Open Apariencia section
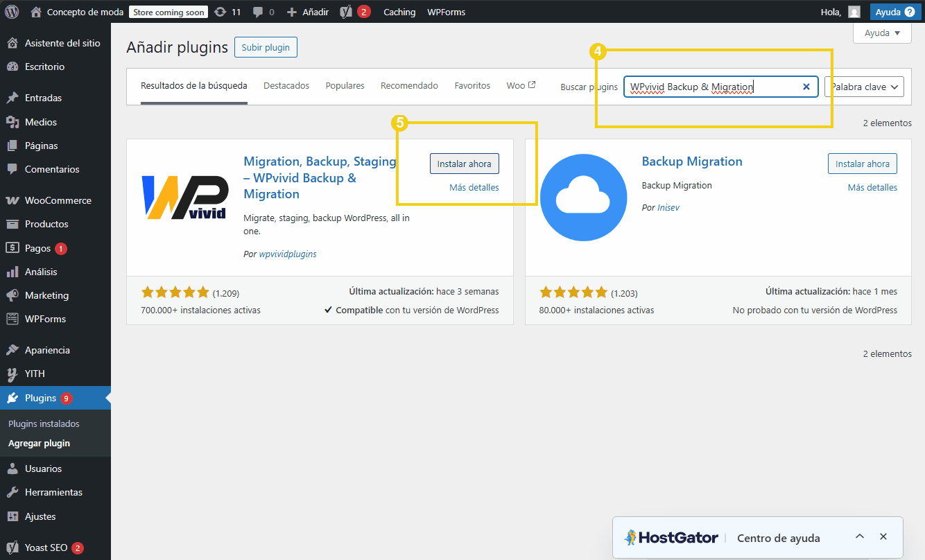Viewport: 925px width, 560px height. tap(55, 350)
